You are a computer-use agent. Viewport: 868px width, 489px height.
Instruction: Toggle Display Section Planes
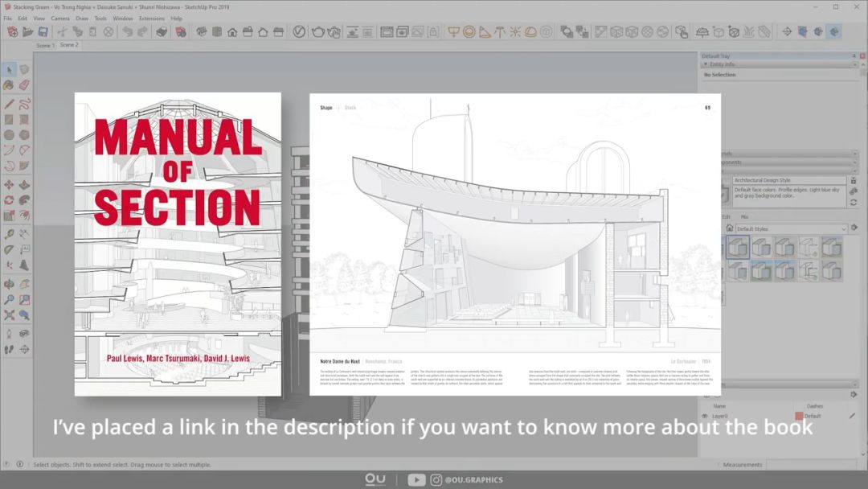click(803, 31)
